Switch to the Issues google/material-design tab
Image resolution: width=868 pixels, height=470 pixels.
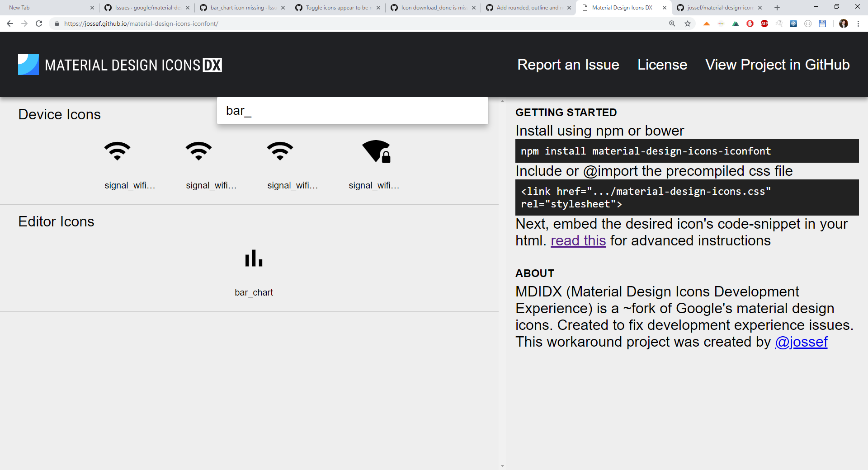pos(147,8)
